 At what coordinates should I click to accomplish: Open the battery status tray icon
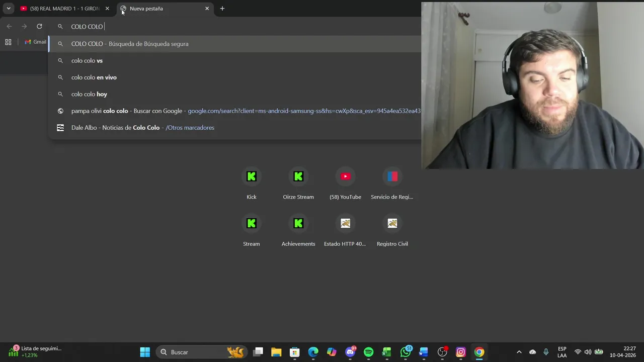(x=599, y=352)
